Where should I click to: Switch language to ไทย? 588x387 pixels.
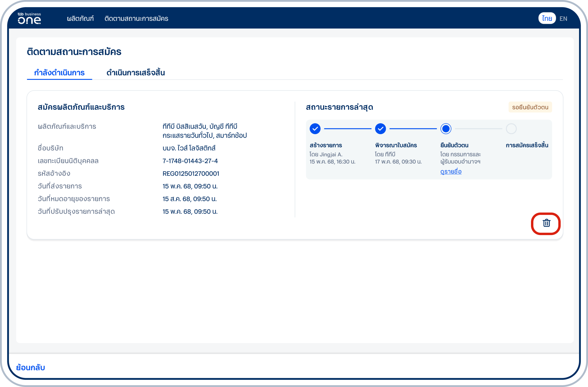(x=547, y=18)
